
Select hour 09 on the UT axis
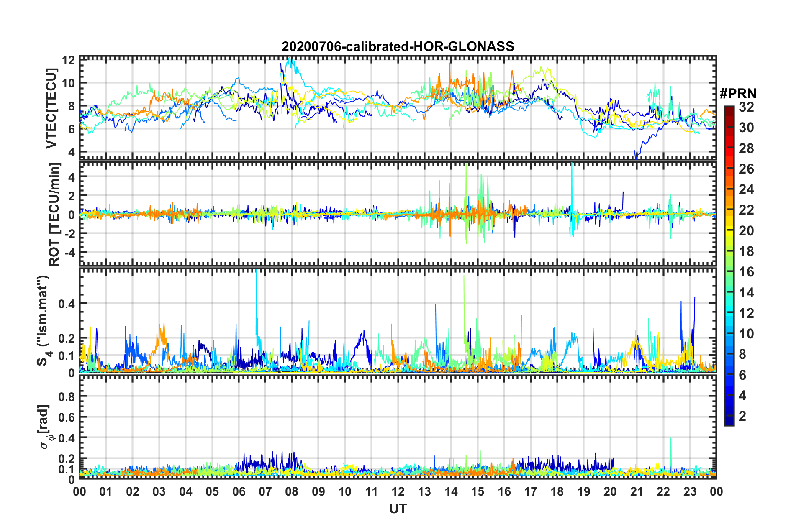pyautogui.click(x=318, y=491)
